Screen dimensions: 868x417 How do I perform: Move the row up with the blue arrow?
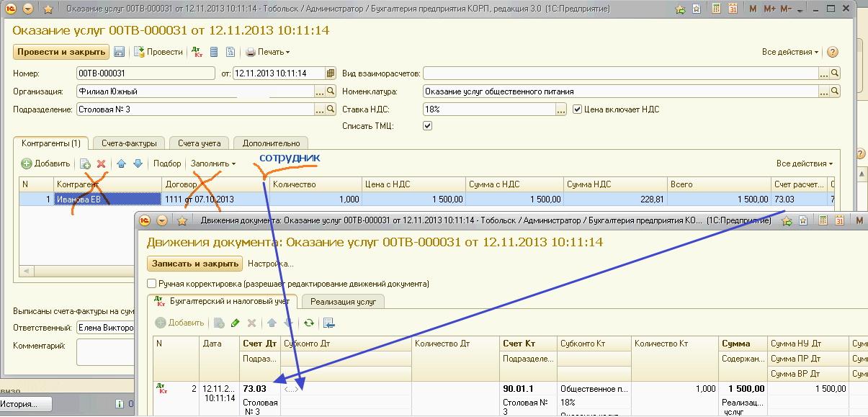click(122, 163)
